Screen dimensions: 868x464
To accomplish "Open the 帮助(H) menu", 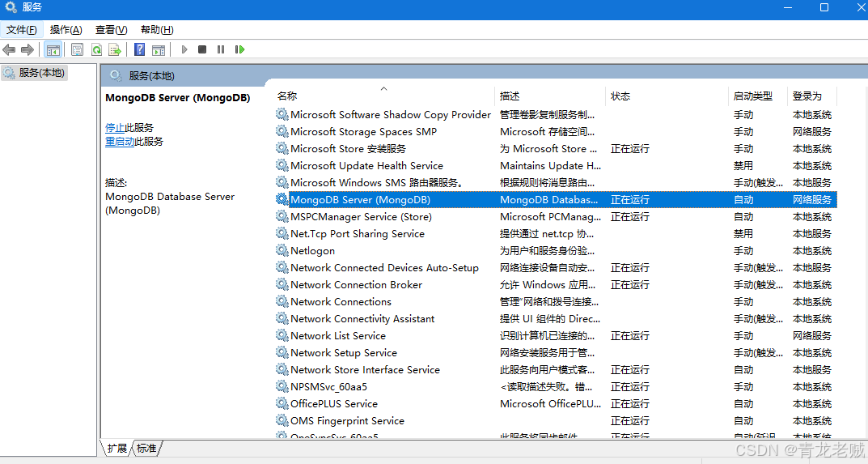I will (x=157, y=30).
